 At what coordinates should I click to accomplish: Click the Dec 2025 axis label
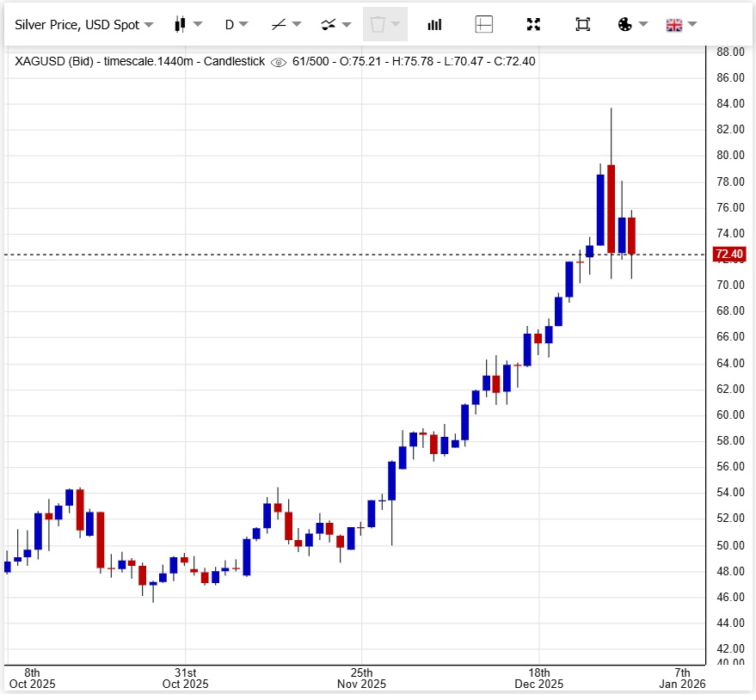coord(538,684)
